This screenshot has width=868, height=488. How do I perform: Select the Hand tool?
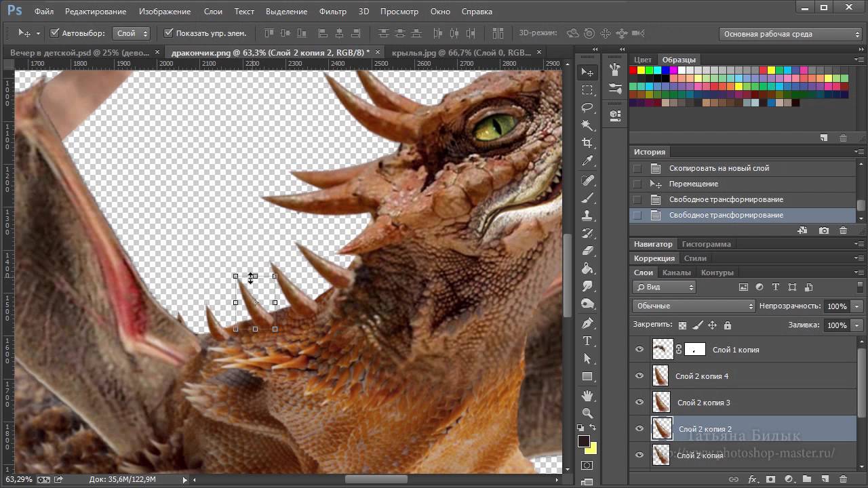click(587, 395)
